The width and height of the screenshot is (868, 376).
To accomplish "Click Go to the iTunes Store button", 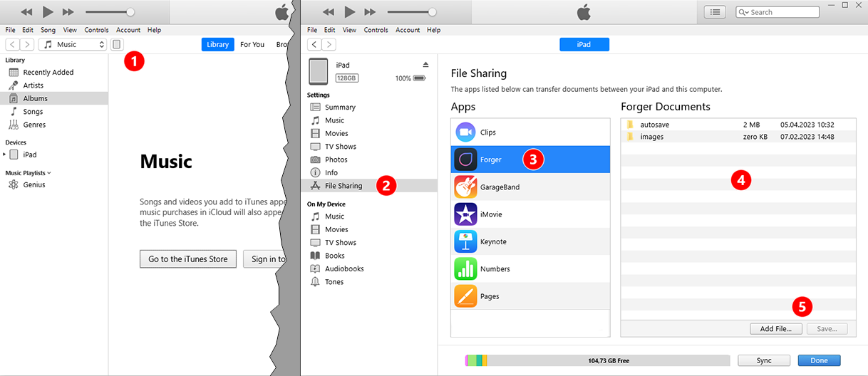I will (188, 259).
